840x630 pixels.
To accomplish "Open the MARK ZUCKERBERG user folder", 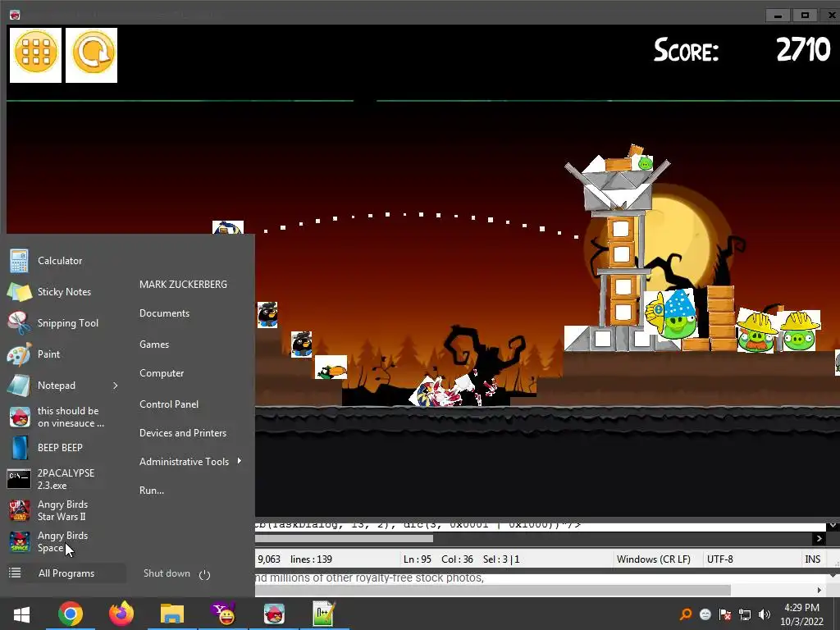I will 183,285.
